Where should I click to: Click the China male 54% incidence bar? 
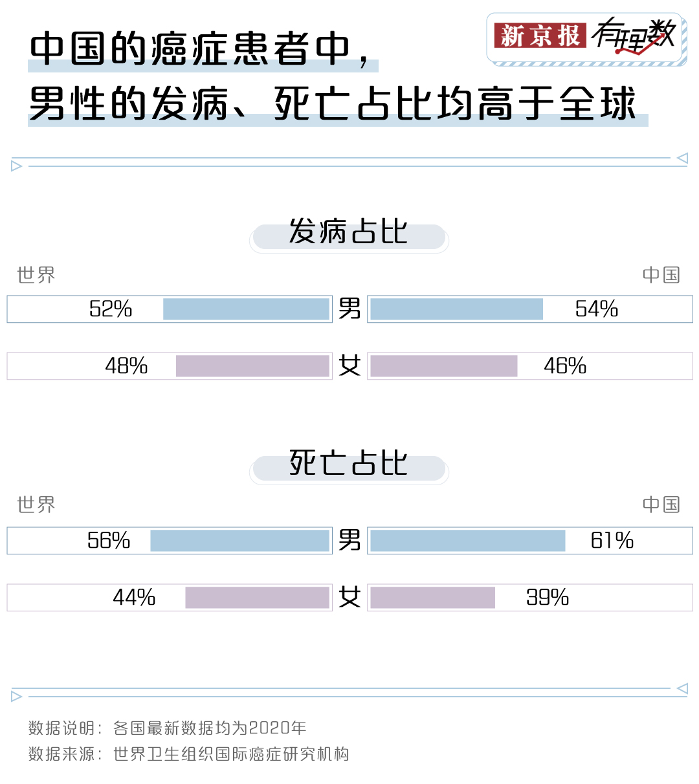[x=456, y=309]
